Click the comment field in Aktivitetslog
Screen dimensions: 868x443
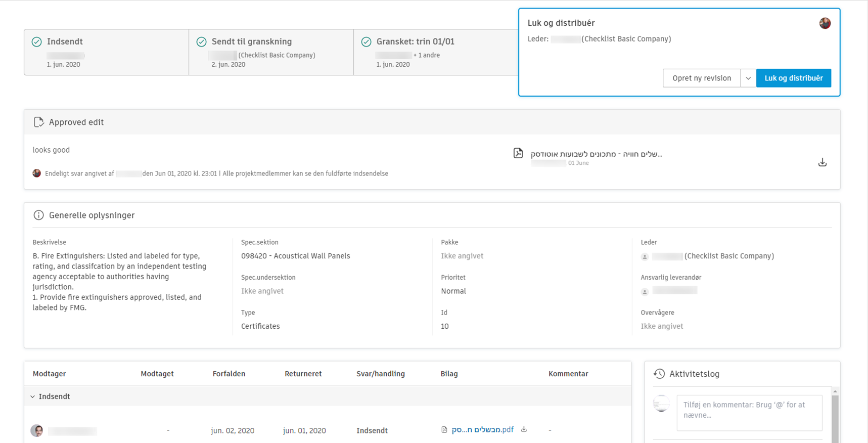coord(749,413)
